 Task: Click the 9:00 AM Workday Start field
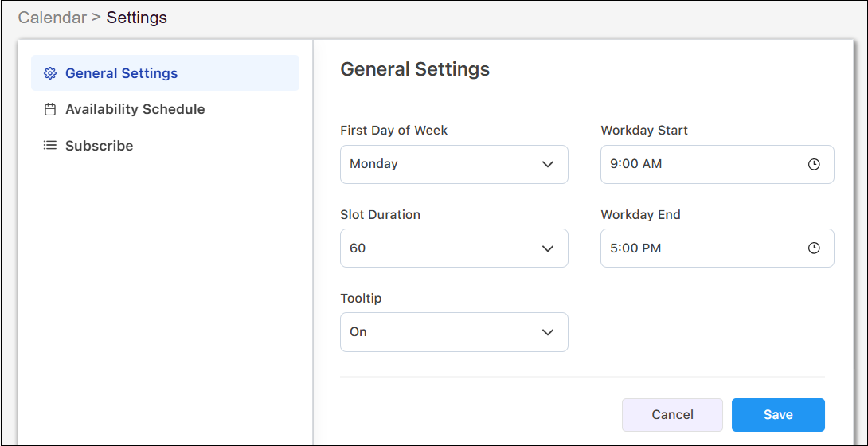pyautogui.click(x=717, y=164)
